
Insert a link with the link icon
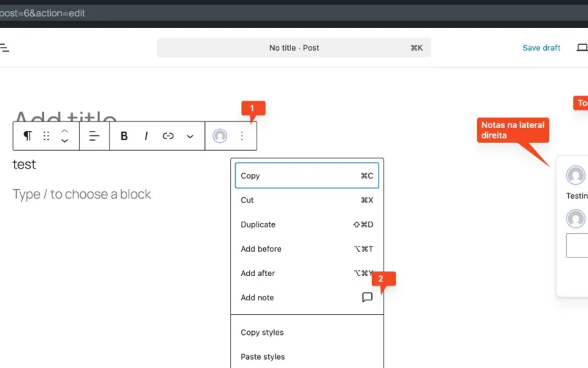click(168, 136)
